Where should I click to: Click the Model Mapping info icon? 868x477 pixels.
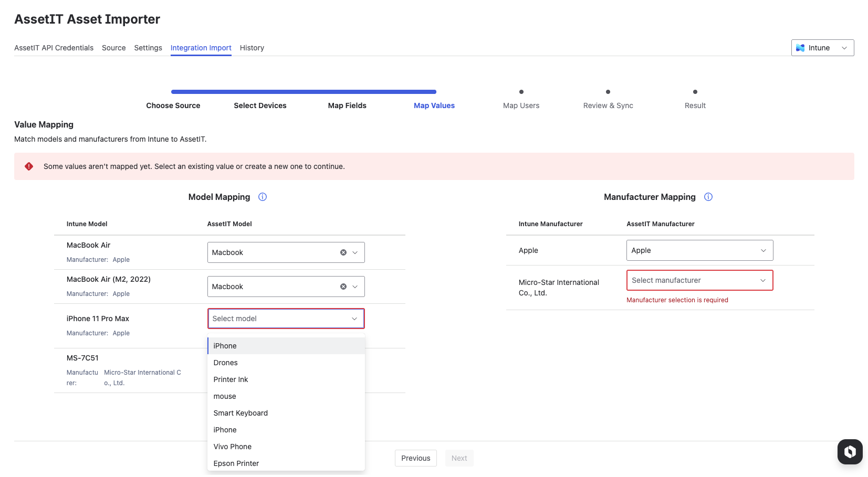point(263,197)
